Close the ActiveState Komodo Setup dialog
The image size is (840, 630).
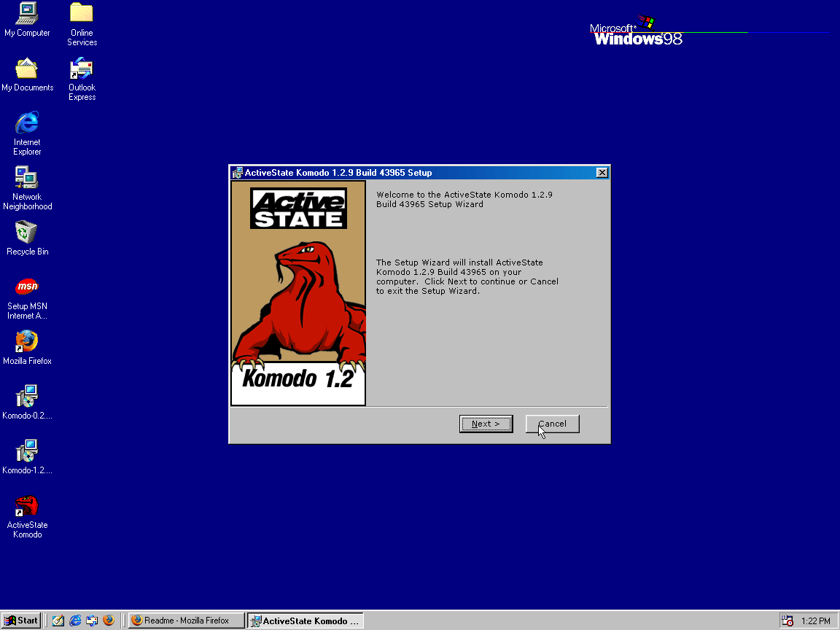coord(602,173)
